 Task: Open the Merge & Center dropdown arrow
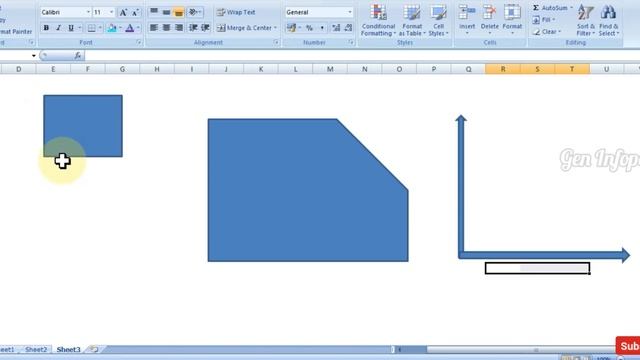[276, 28]
